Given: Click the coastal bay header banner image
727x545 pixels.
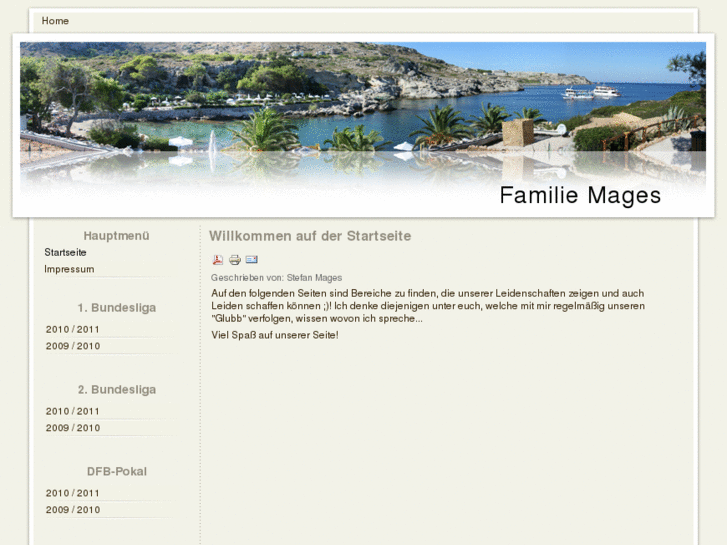Looking at the screenshot, I should [363, 116].
